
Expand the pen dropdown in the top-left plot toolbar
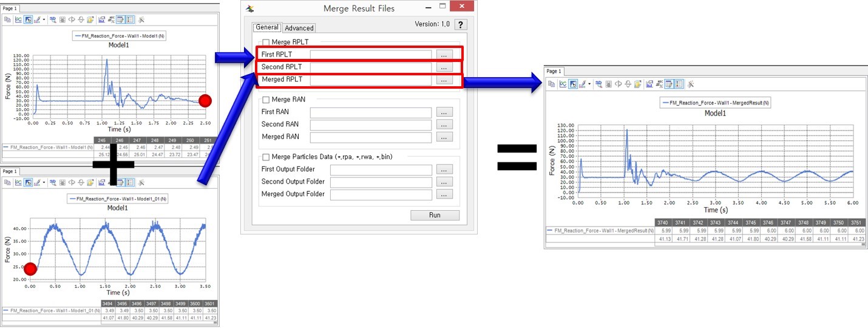click(44, 19)
